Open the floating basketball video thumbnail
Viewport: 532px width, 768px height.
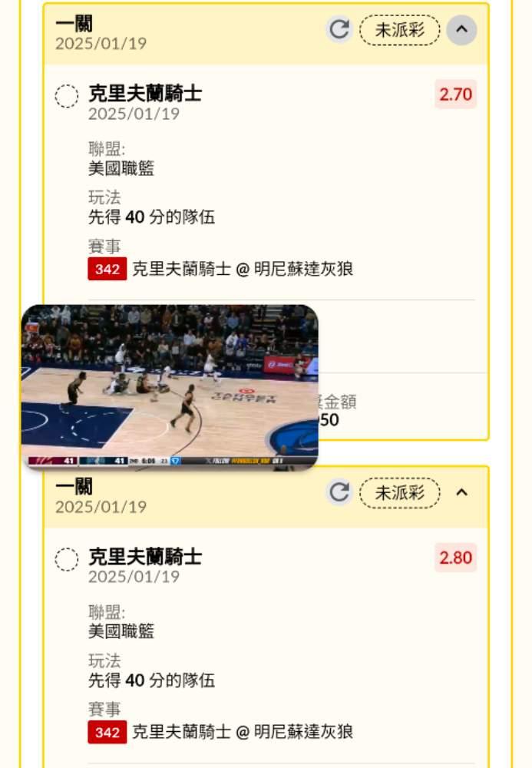170,387
